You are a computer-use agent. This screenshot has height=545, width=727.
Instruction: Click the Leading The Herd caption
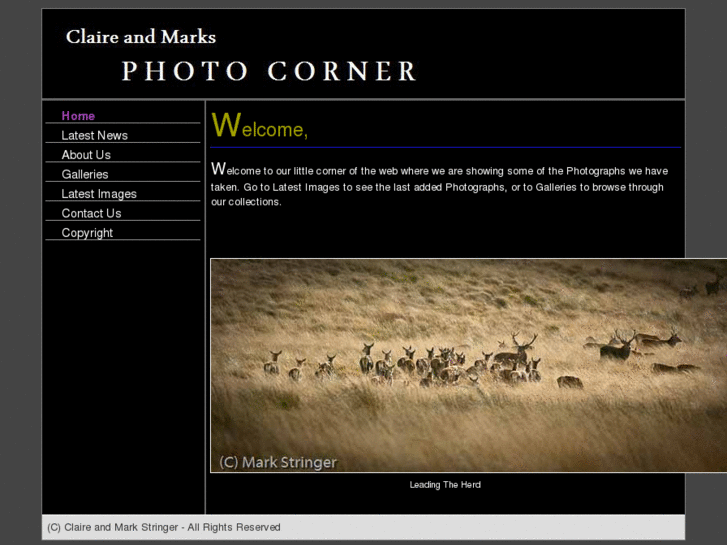(445, 485)
